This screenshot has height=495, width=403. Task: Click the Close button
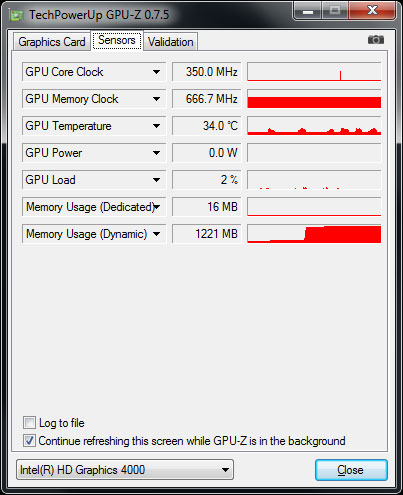pos(351,470)
